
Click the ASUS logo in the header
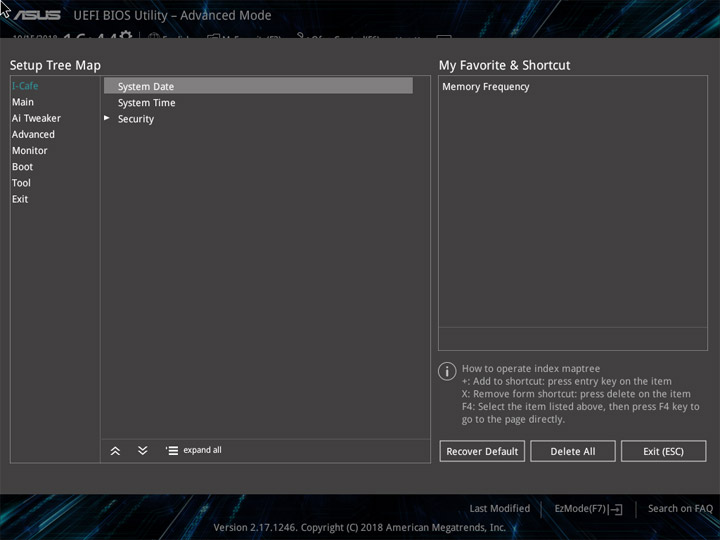(37, 15)
